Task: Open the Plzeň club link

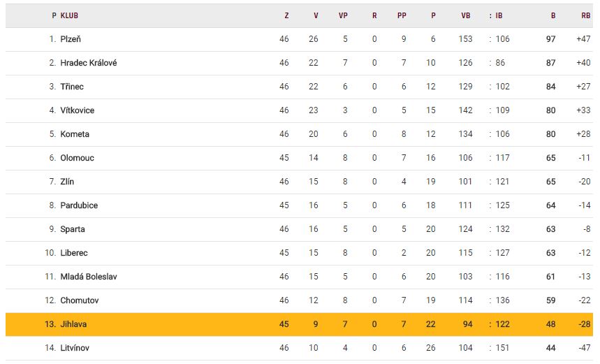Action: (71, 39)
